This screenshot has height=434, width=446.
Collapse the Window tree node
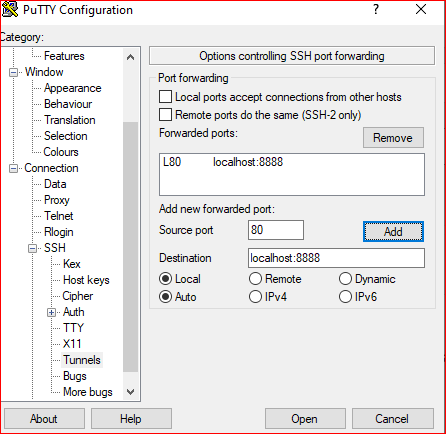pos(13,72)
